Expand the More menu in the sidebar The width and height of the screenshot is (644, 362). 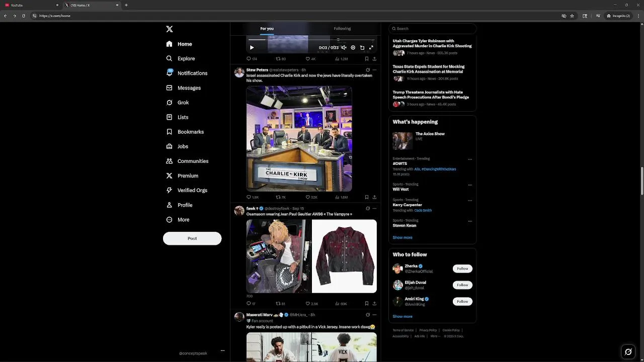(178, 220)
